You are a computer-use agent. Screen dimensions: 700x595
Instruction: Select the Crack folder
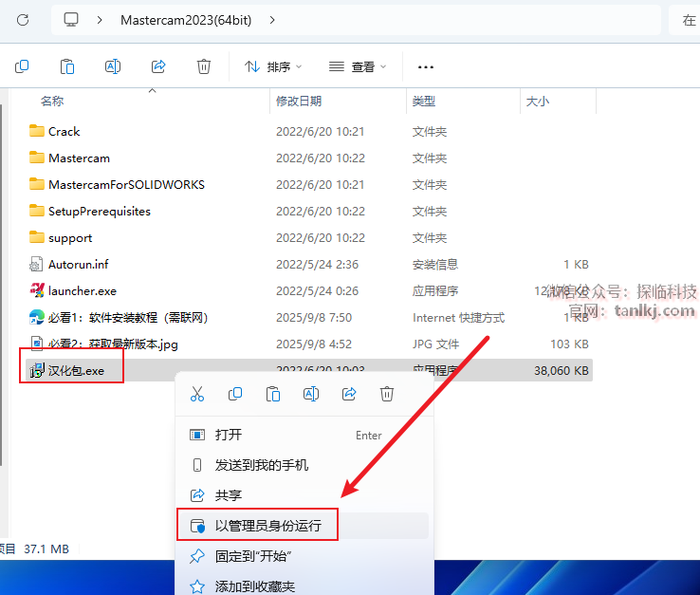64,132
